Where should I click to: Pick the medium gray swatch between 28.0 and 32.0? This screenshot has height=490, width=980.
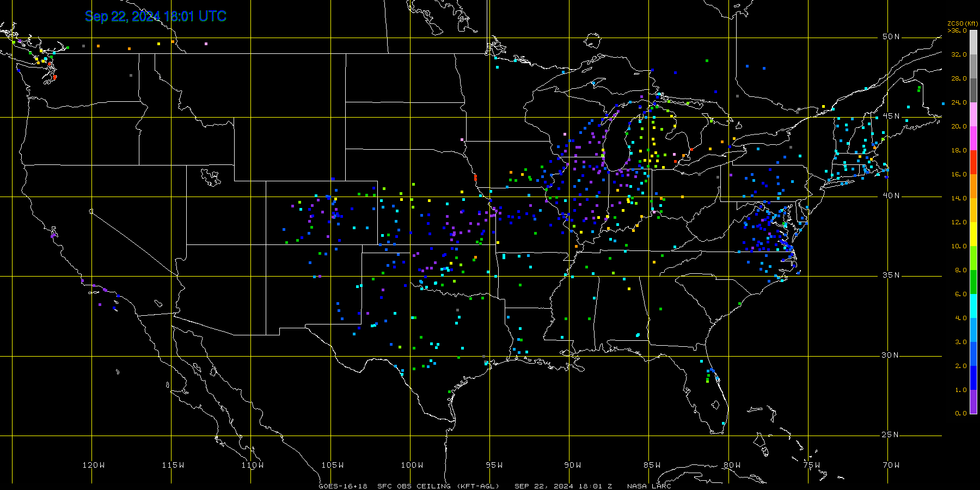[973, 66]
